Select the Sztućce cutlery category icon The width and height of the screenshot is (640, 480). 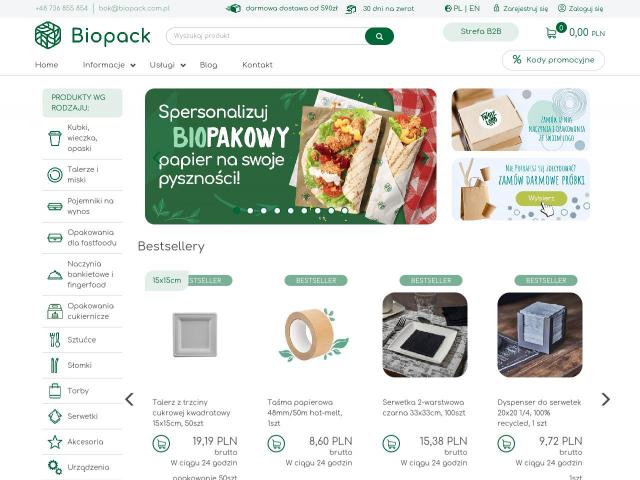pos(55,340)
